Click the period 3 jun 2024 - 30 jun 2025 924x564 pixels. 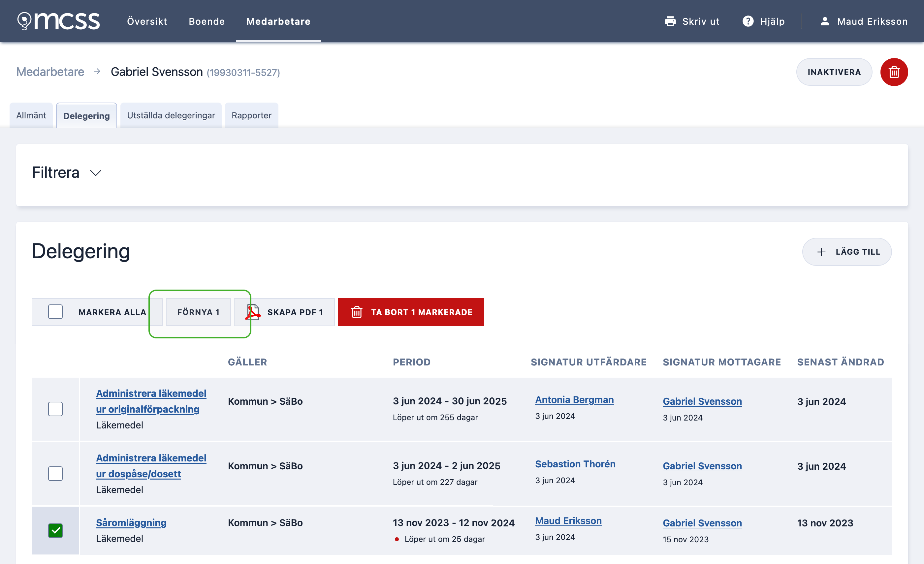click(450, 401)
